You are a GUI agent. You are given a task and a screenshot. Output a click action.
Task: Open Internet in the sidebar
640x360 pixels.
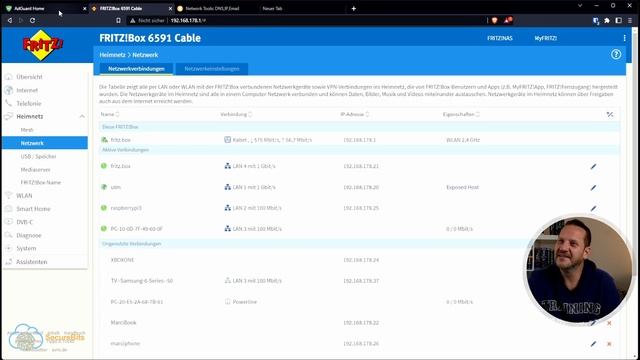click(27, 90)
